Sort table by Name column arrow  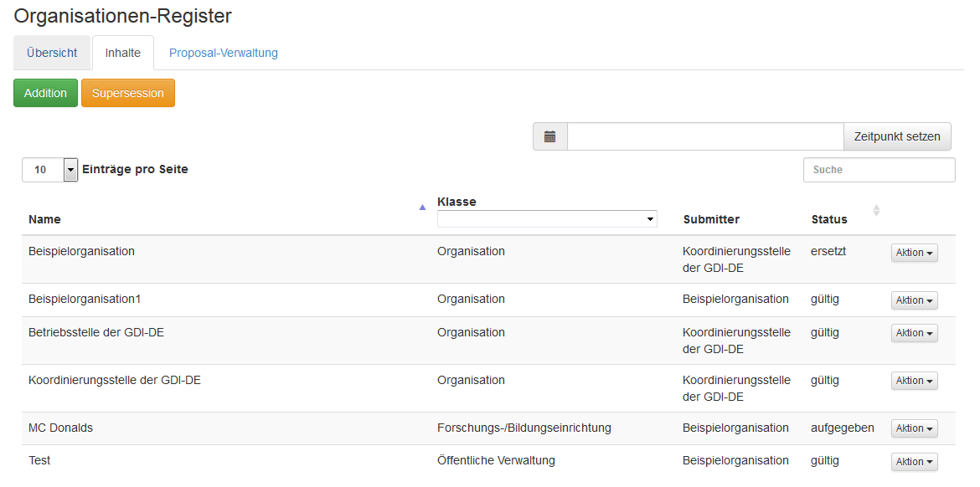(x=422, y=208)
